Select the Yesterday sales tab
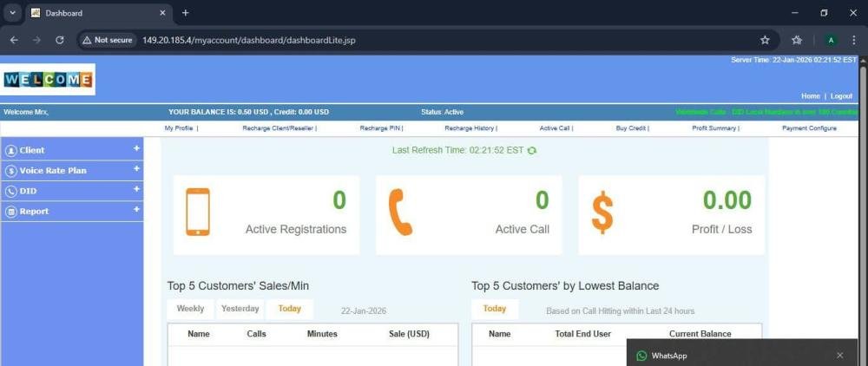This screenshot has height=366, width=868. tap(240, 309)
